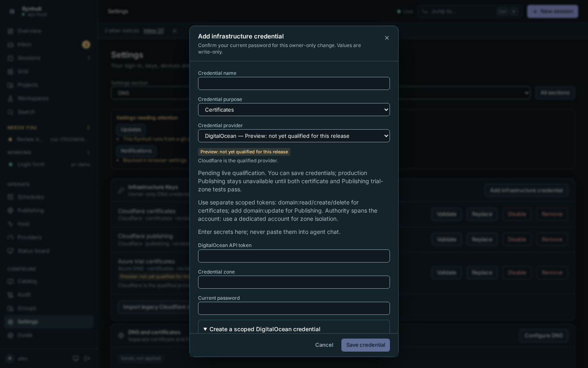This screenshot has height=368, width=588.
Task: Click the Projects folder icon in sidebar
Action: point(11,85)
